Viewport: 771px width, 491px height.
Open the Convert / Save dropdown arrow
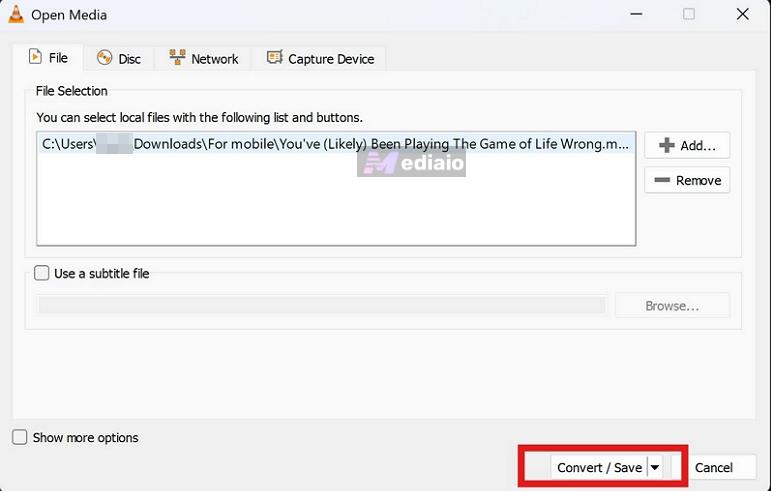pyautogui.click(x=655, y=467)
